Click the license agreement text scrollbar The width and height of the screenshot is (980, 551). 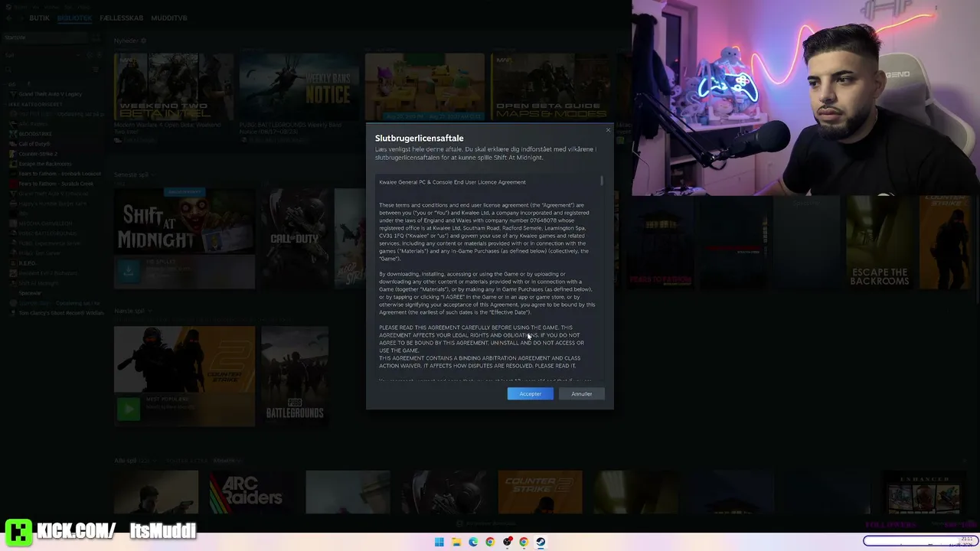tap(602, 181)
